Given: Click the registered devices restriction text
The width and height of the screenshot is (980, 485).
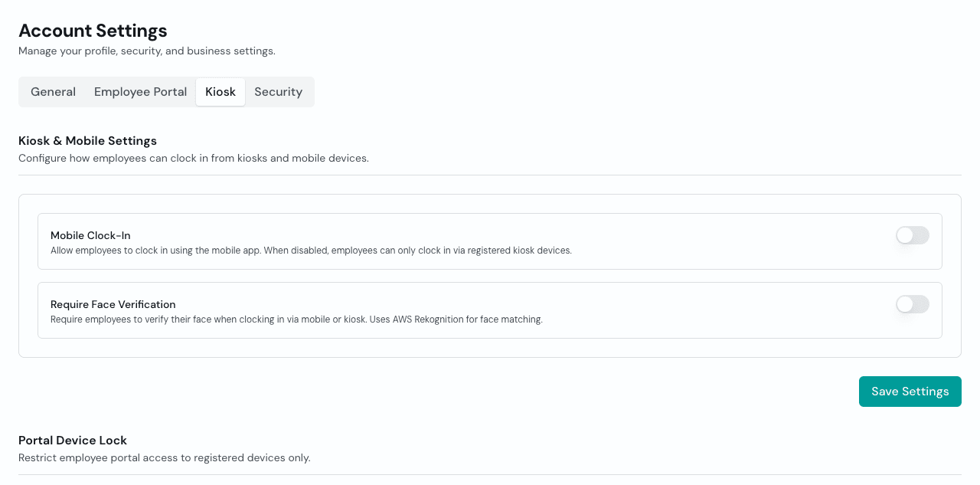Looking at the screenshot, I should click(164, 457).
